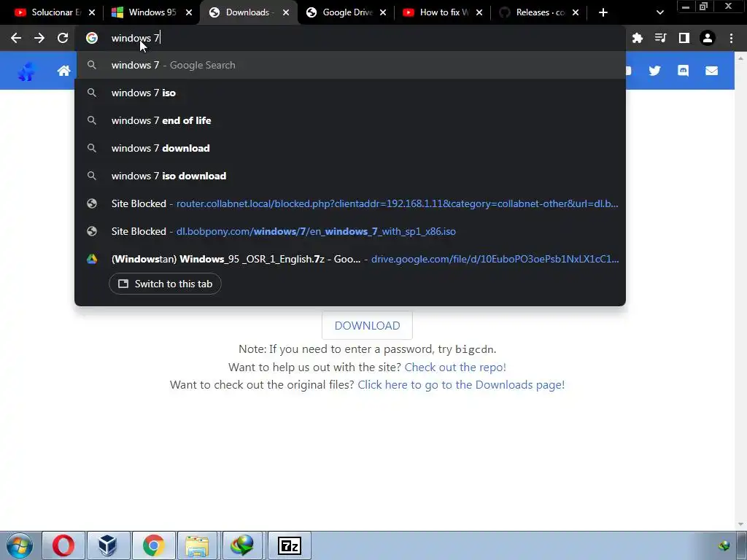Click 'Switch to this tab' button
The width and height of the screenshot is (747, 560).
[165, 284]
